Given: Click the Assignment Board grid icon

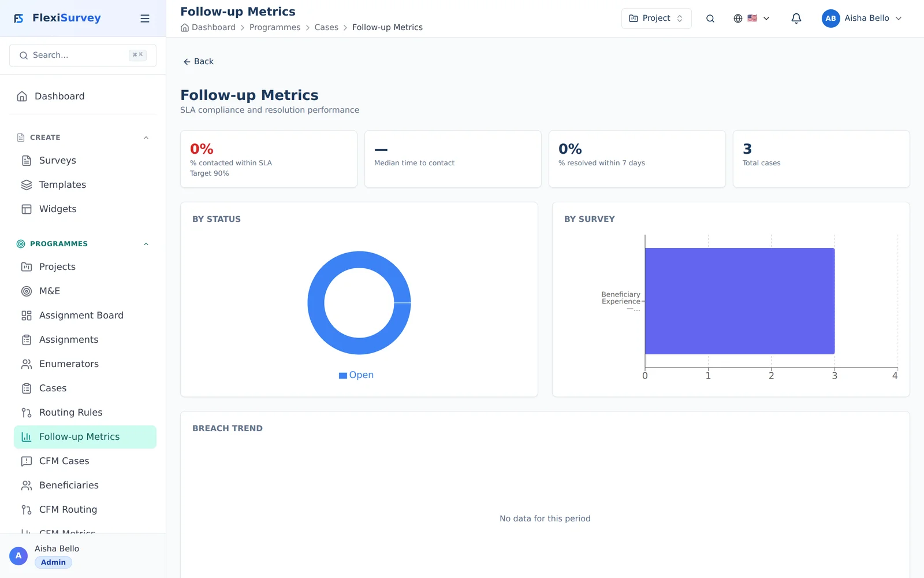Looking at the screenshot, I should (27, 316).
